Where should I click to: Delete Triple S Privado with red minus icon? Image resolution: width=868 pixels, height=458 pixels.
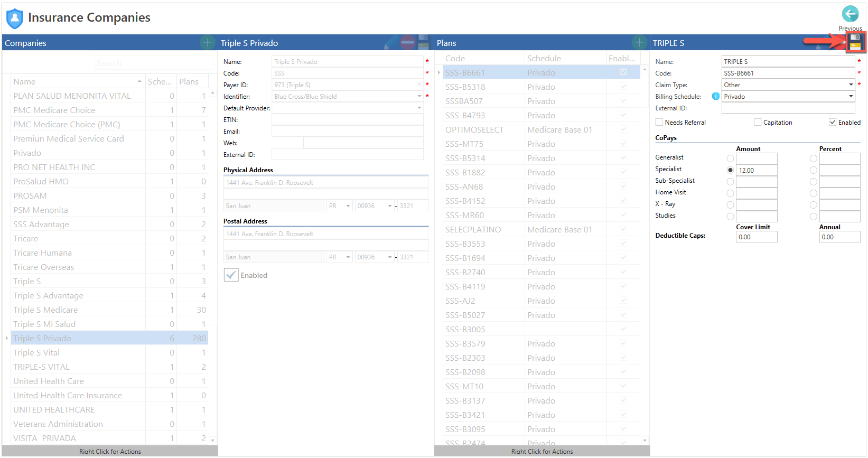click(x=407, y=43)
